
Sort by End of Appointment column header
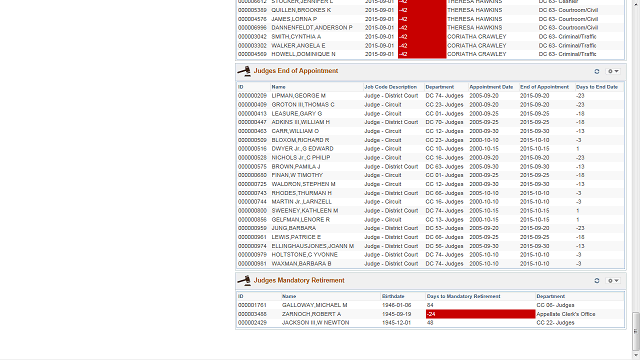click(x=544, y=87)
